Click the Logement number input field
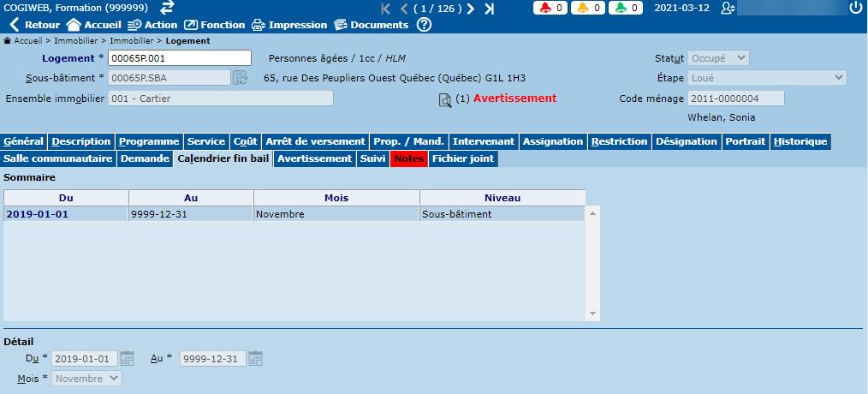The width and height of the screenshot is (868, 394). coord(181,58)
